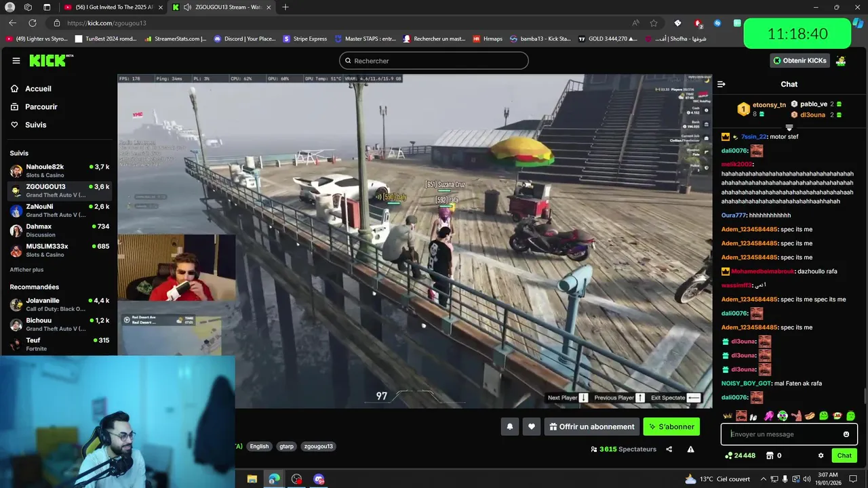The height and width of the screenshot is (488, 868).
Task: Click the kick.com/zgougou13 address bar
Action: pyautogui.click(x=339, y=23)
